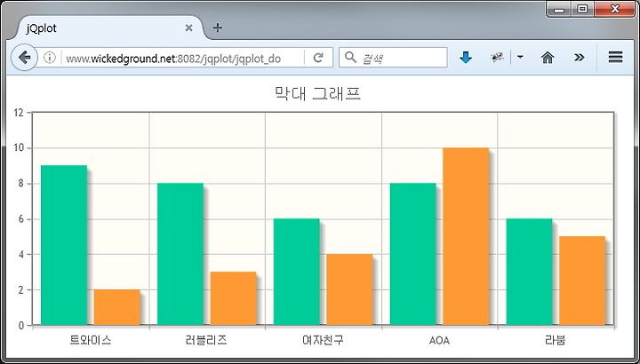Click the y-axis value 2
The image size is (640, 364).
(x=21, y=290)
